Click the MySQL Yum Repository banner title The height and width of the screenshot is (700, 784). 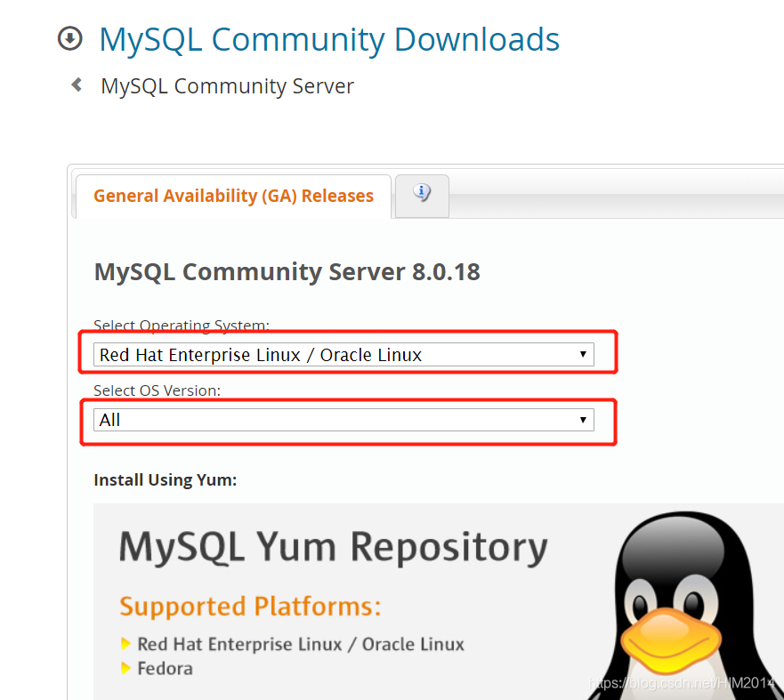coord(334,548)
